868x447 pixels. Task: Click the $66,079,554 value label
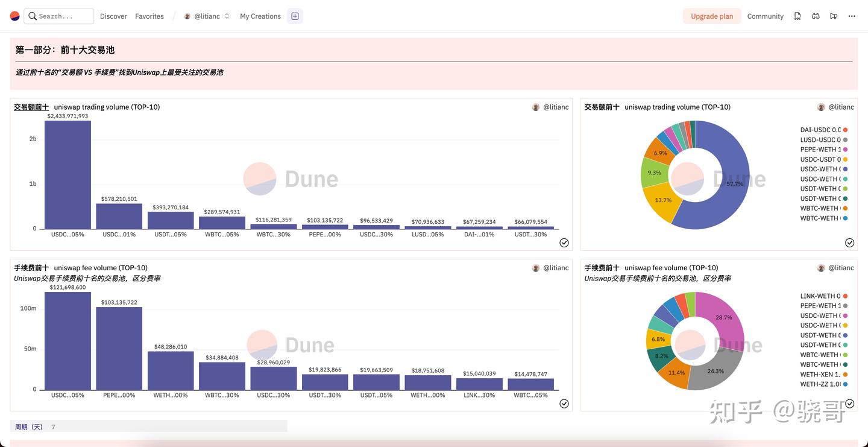(531, 222)
